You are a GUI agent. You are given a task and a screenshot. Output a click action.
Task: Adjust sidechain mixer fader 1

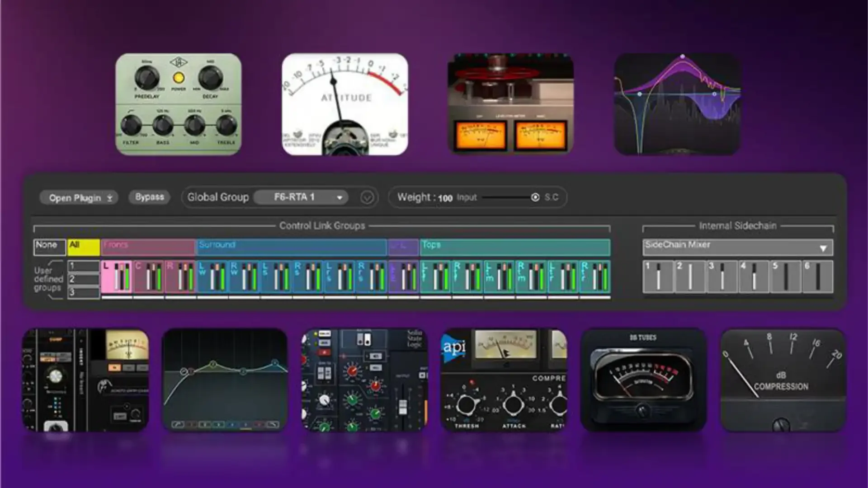pos(658,276)
